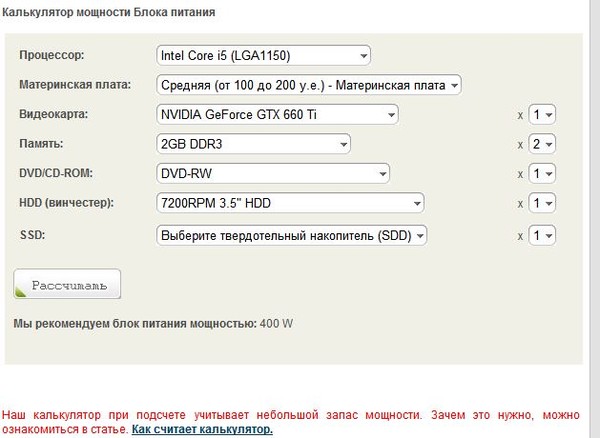Change the Видеокарта quantity selector
600x438 pixels.
[x=542, y=114]
